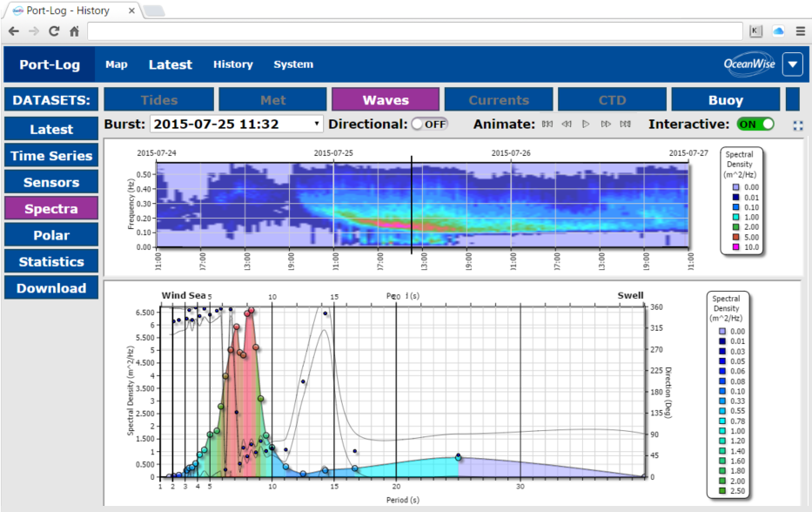Screen dimensions: 812x512
Task: Select Download in the sidebar
Action: click(51, 288)
